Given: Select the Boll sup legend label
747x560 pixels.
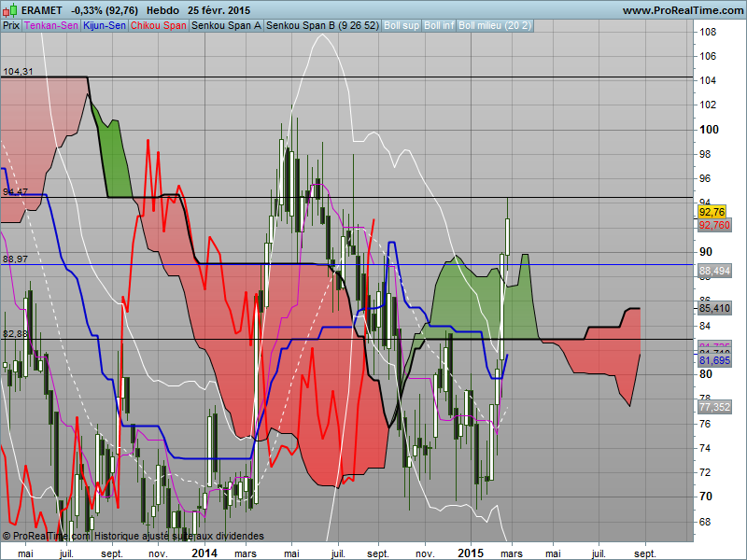Looking at the screenshot, I should (x=402, y=26).
